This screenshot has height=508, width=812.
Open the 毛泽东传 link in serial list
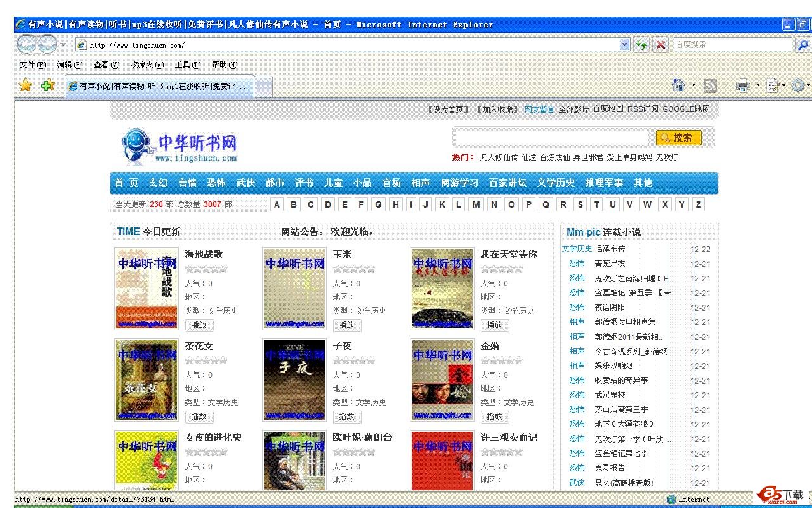coord(610,249)
